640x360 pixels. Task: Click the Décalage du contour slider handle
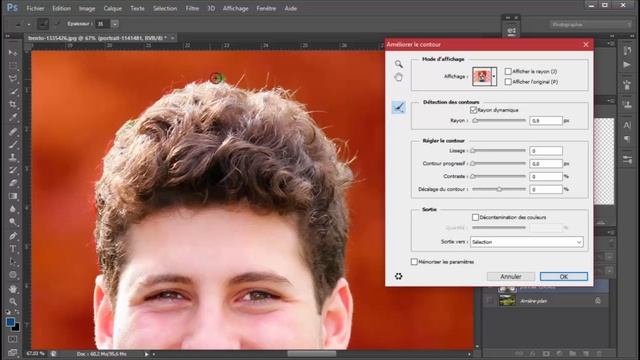(x=499, y=189)
